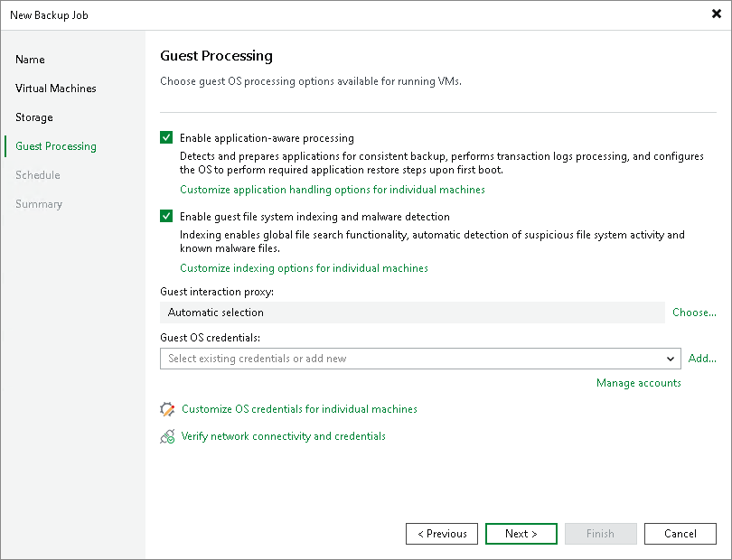The width and height of the screenshot is (732, 560).
Task: Disable application-aware processing
Action: [x=166, y=137]
